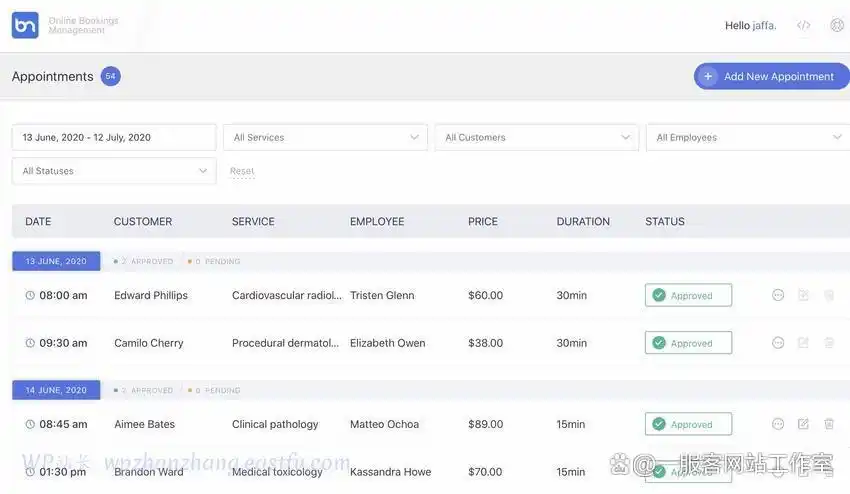Click the date range input field
This screenshot has height=494, width=850.
click(114, 137)
